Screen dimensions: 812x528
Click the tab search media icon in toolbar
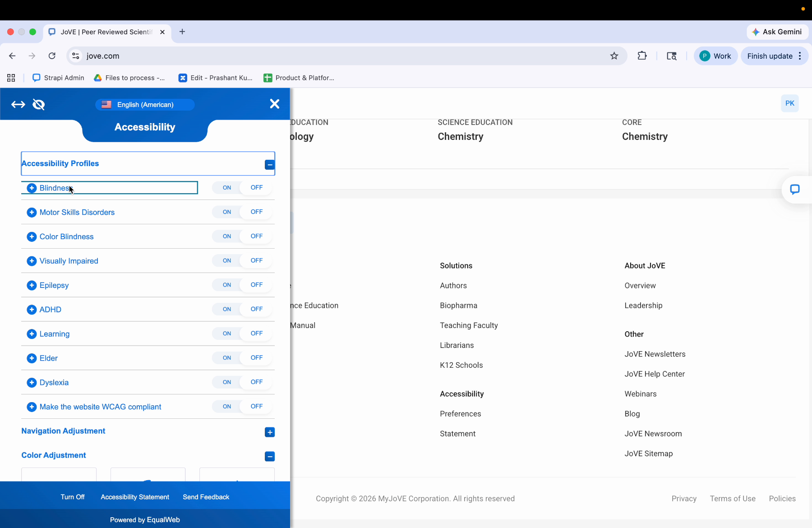point(672,56)
